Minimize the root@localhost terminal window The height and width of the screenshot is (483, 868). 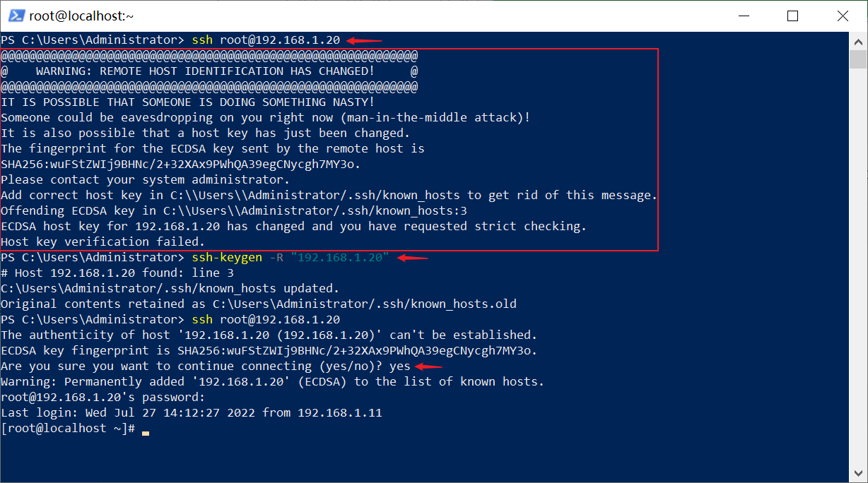(x=744, y=16)
